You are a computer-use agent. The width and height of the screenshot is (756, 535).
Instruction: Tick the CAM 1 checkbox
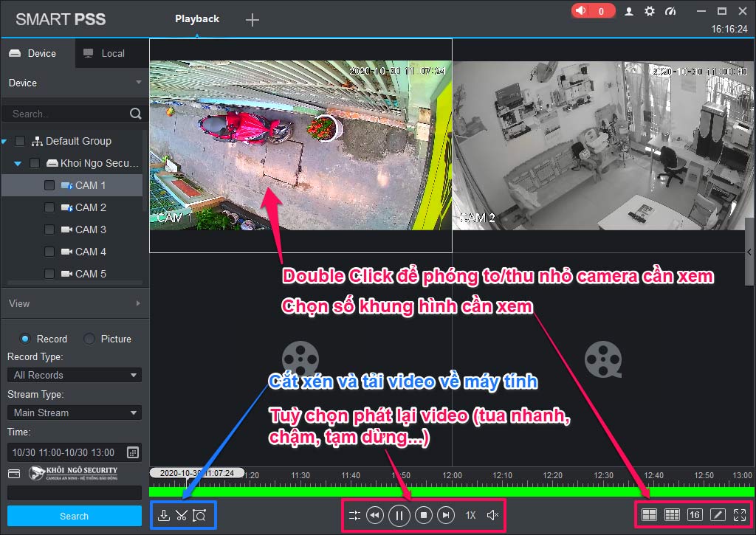pyautogui.click(x=49, y=185)
